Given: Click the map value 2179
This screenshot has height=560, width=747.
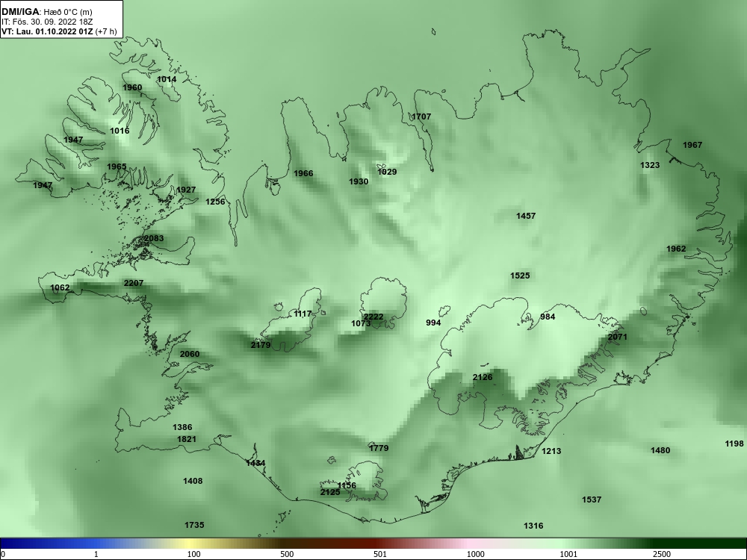Looking at the screenshot, I should [261, 345].
